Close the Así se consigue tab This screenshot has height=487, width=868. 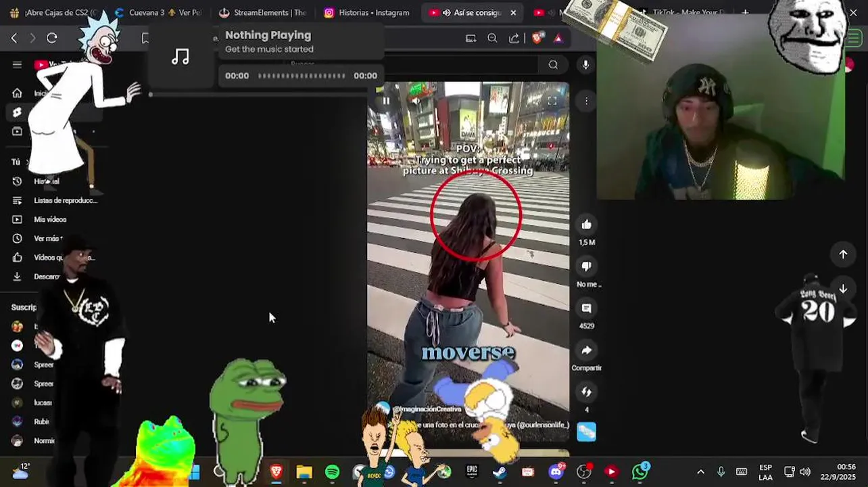[513, 12]
